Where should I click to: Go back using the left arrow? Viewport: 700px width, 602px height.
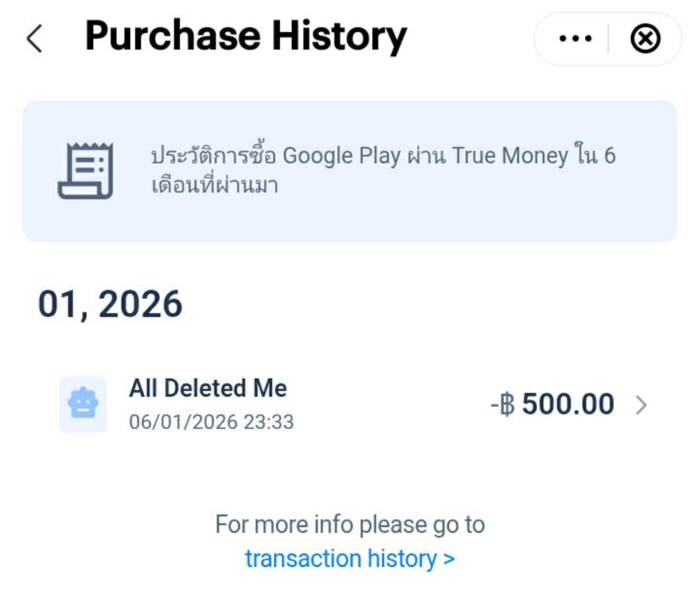click(x=34, y=38)
